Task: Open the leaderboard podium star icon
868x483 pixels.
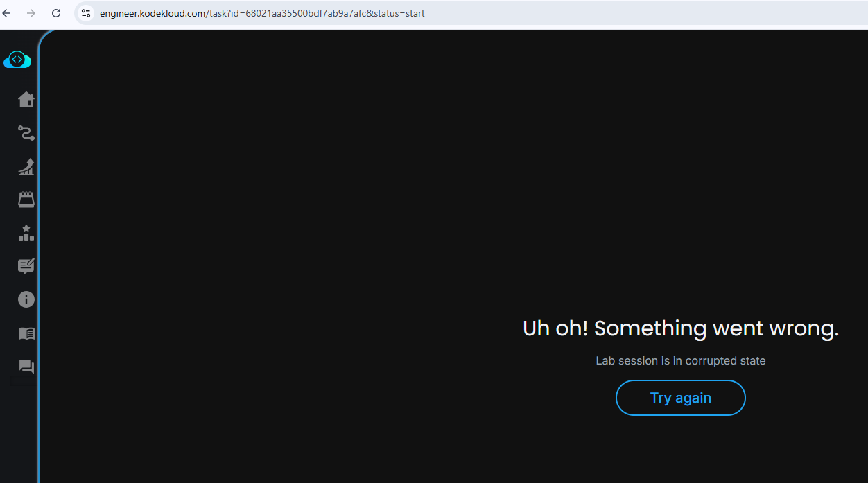Action: click(26, 233)
